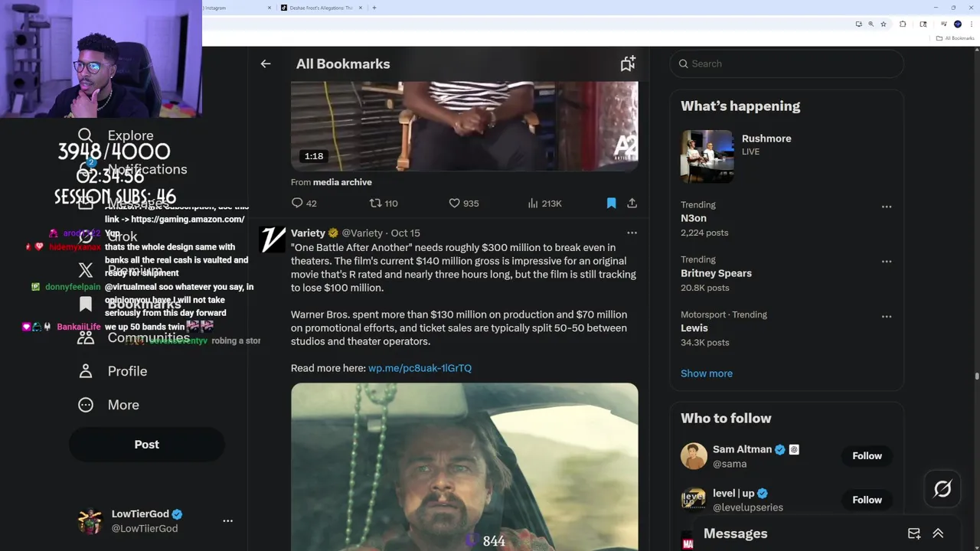Image resolution: width=980 pixels, height=551 pixels.
Task: Follow Sam Altman
Action: click(867, 455)
